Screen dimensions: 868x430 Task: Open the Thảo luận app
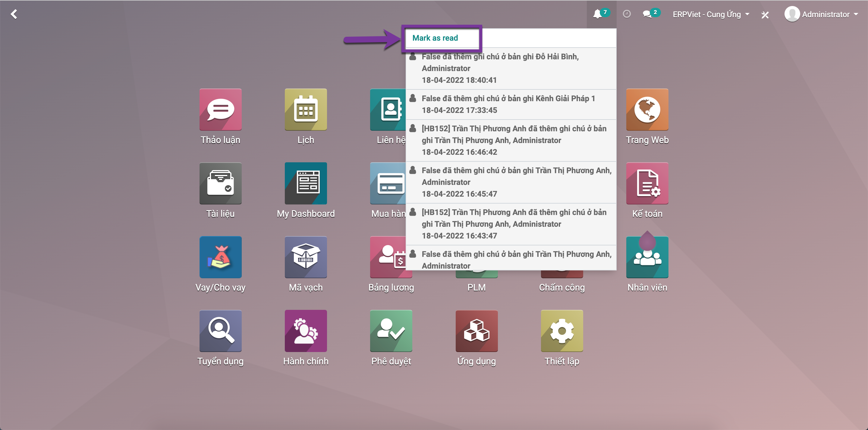(220, 109)
